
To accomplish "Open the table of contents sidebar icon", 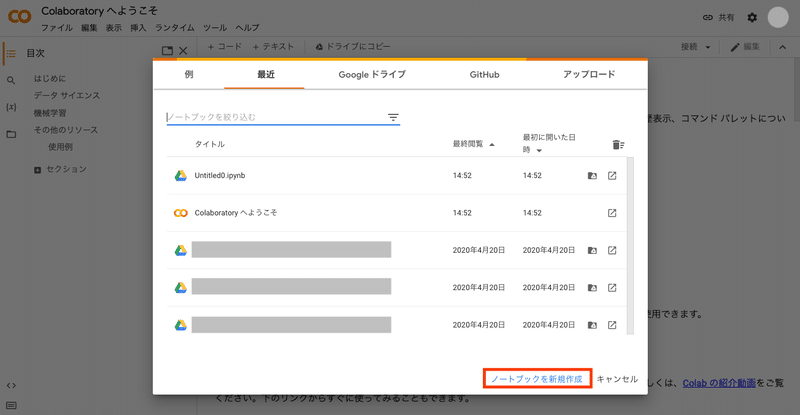I will tap(11, 53).
